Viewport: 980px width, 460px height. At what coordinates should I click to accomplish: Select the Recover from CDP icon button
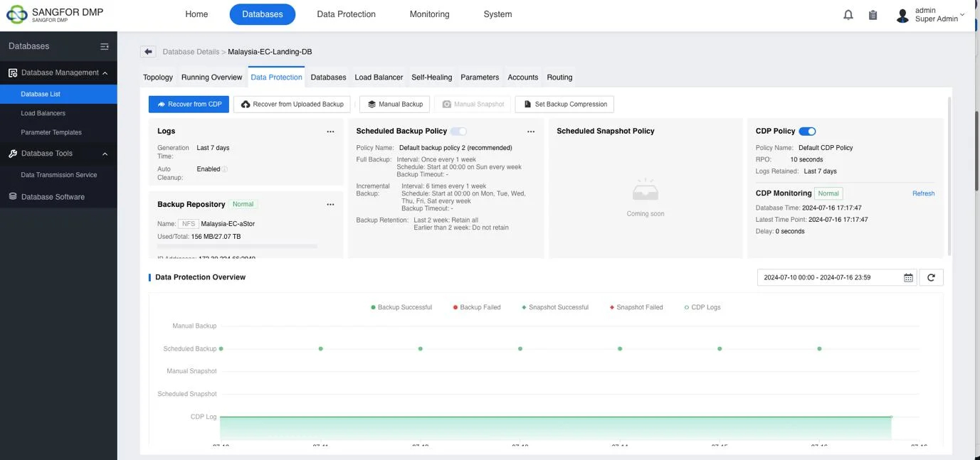point(160,104)
